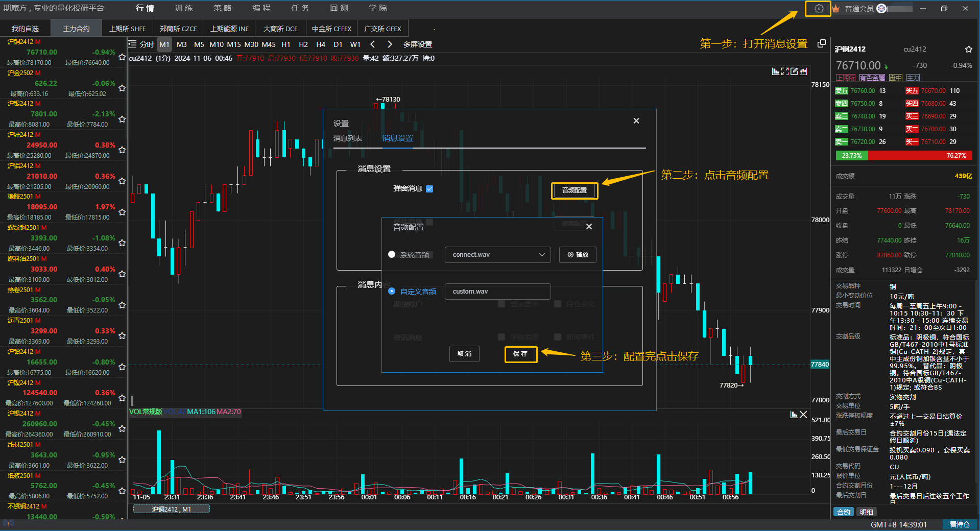The height and width of the screenshot is (531, 980).
Task: Select the M5 timeframe
Action: tap(199, 44)
